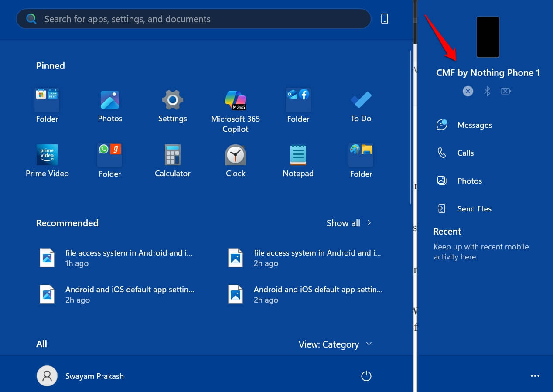Launch Prime Video
The width and height of the screenshot is (553, 392).
click(x=47, y=155)
